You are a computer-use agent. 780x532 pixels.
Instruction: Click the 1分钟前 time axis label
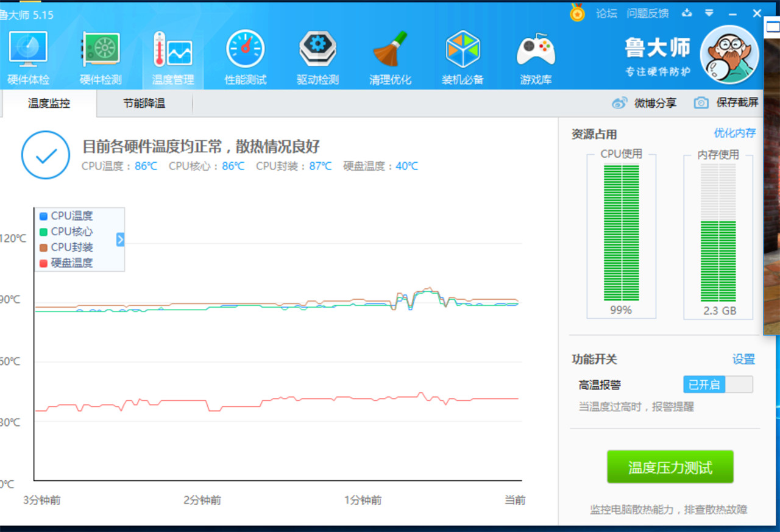pyautogui.click(x=363, y=500)
